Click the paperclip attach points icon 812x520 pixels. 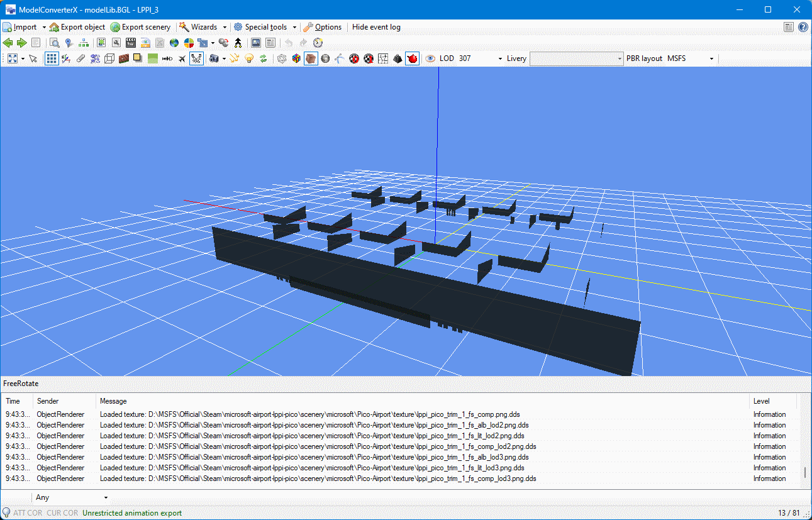pyautogui.click(x=80, y=58)
